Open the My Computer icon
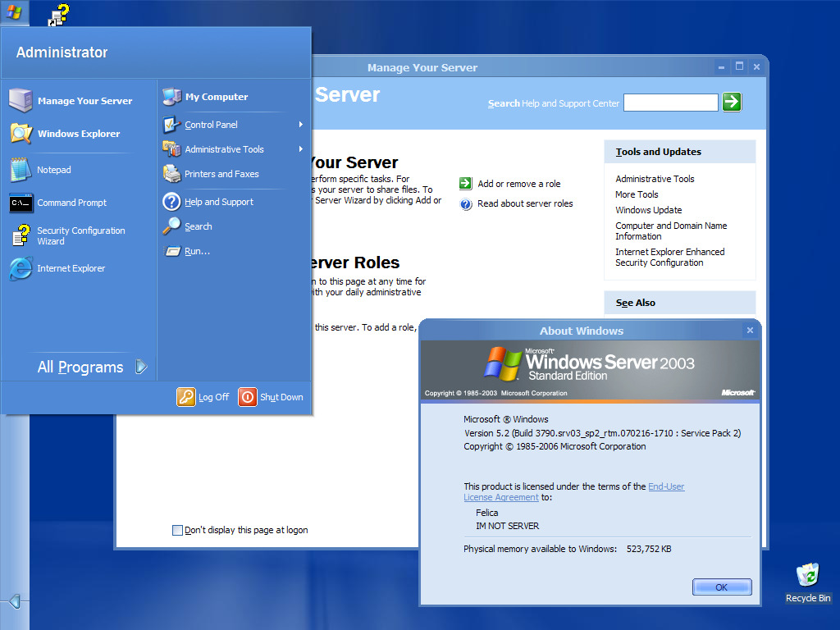The image size is (840, 630). tap(172, 97)
